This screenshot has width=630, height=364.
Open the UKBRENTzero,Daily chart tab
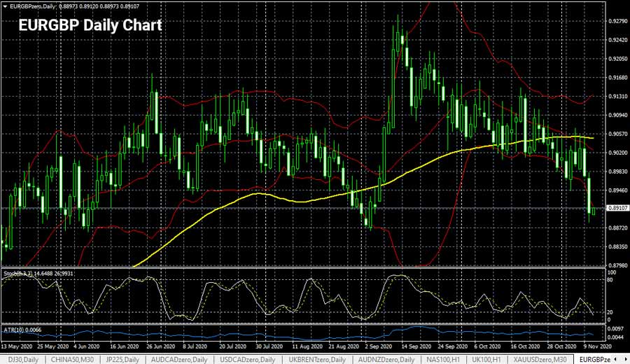316,360
